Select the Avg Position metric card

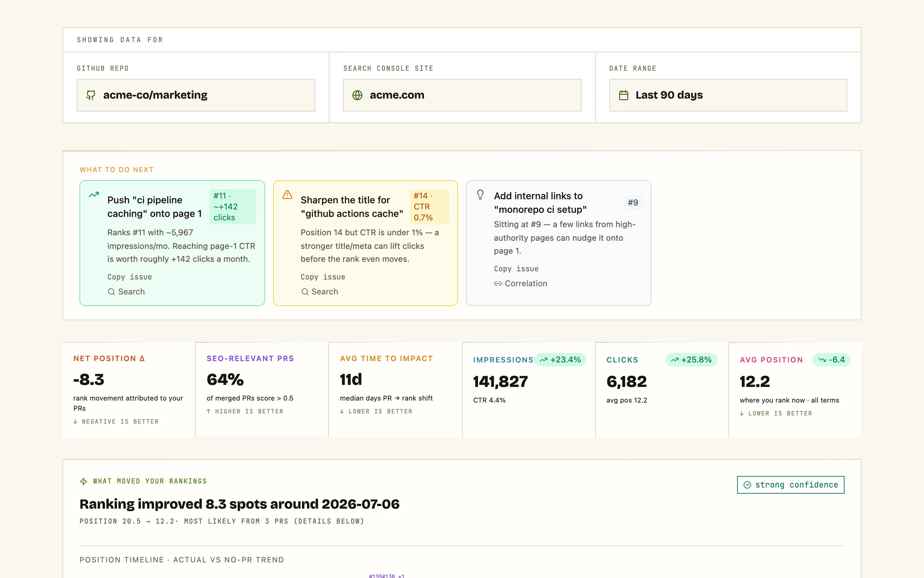pos(795,389)
